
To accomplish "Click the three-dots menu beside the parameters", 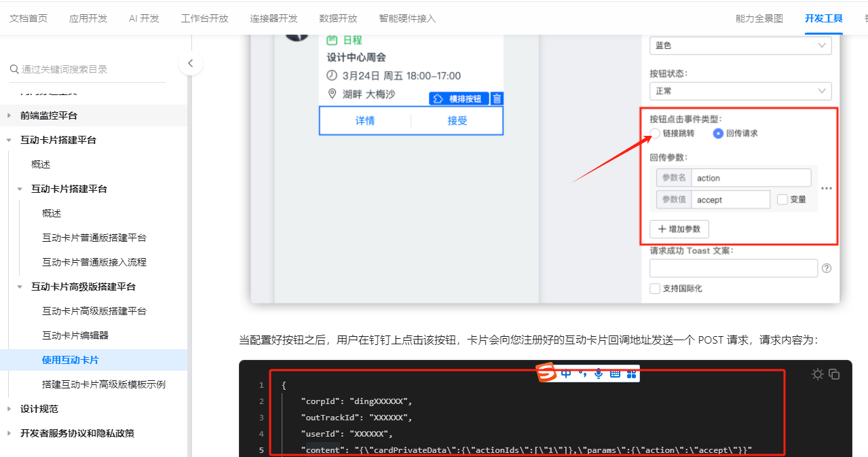I will tap(827, 189).
